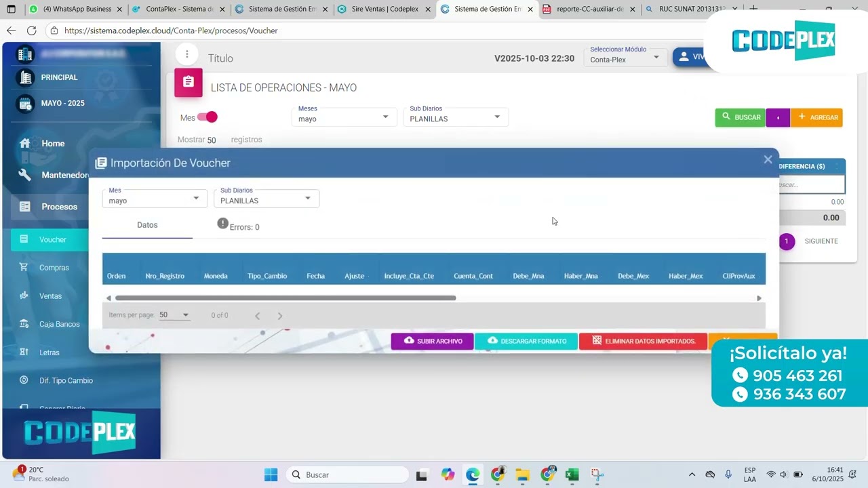This screenshot has width=868, height=488.
Task: Click DESCARGAR FORMATO button
Action: coord(526,341)
